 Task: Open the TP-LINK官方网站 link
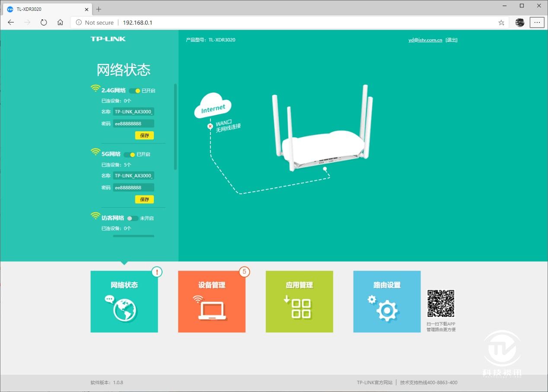(374, 382)
